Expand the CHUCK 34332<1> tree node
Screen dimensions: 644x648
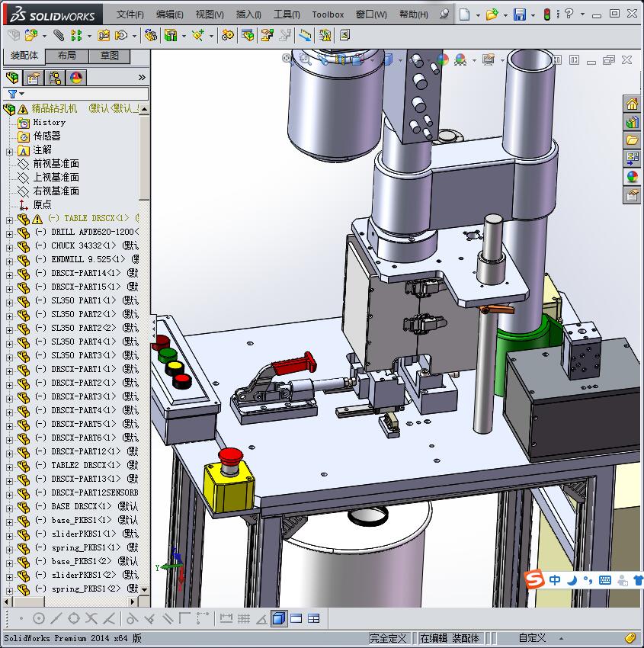9,248
